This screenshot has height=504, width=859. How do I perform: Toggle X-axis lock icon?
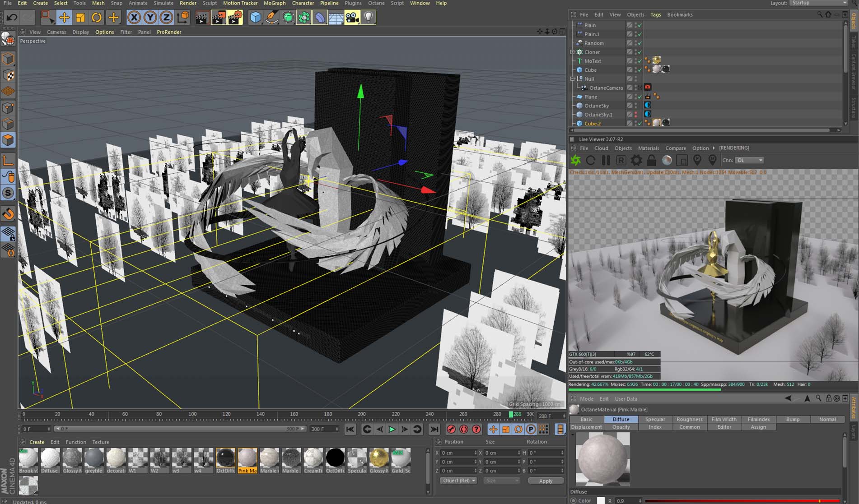click(x=134, y=18)
